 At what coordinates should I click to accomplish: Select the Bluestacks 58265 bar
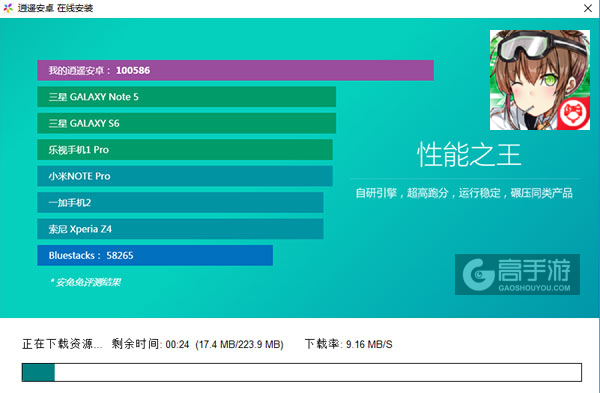(155, 255)
